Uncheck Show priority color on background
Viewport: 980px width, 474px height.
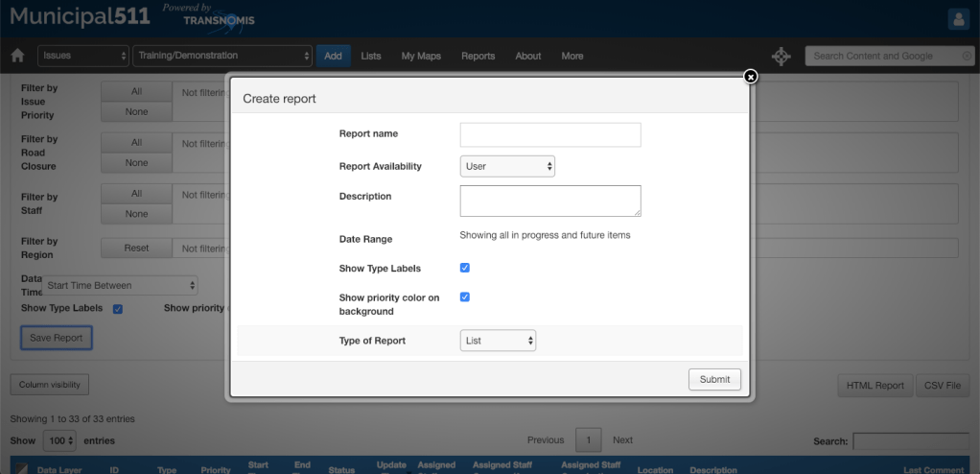pos(465,297)
